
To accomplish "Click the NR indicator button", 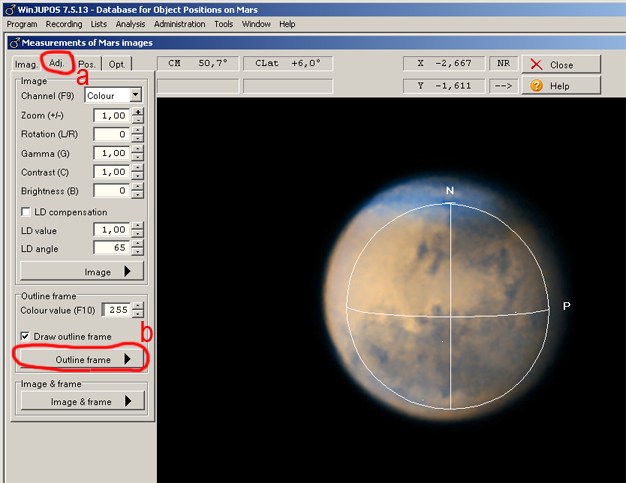I will click(503, 63).
